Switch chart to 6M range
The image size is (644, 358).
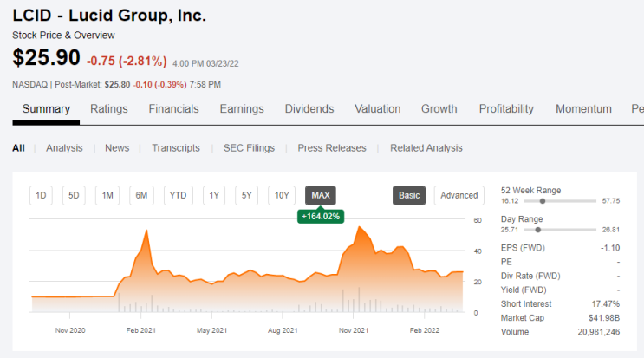pyautogui.click(x=141, y=195)
